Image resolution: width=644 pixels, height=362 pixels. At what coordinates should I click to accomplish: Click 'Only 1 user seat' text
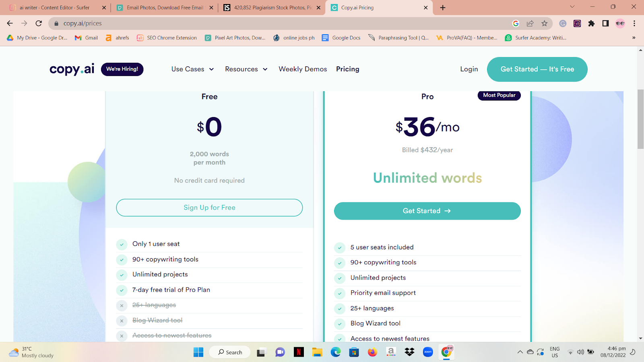[156, 244]
